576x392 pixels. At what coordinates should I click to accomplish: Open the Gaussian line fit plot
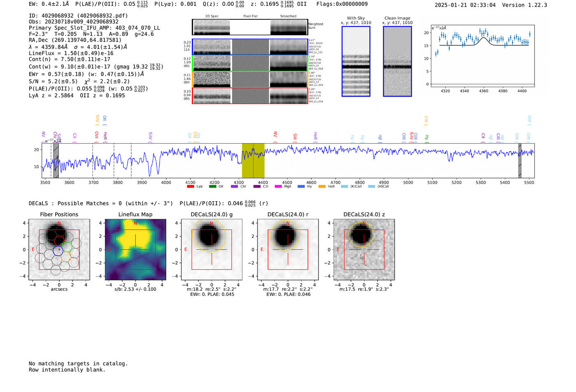(483, 56)
